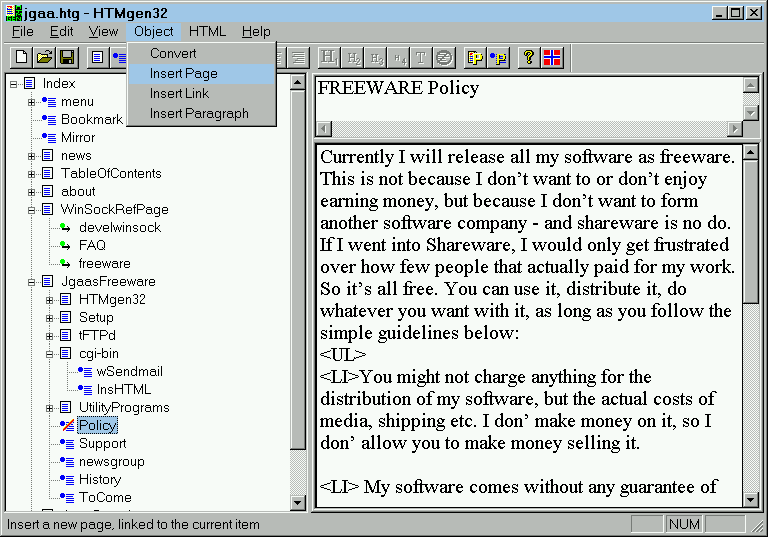
Task: Choose Insert Page from Object menu
Action: tap(183, 74)
